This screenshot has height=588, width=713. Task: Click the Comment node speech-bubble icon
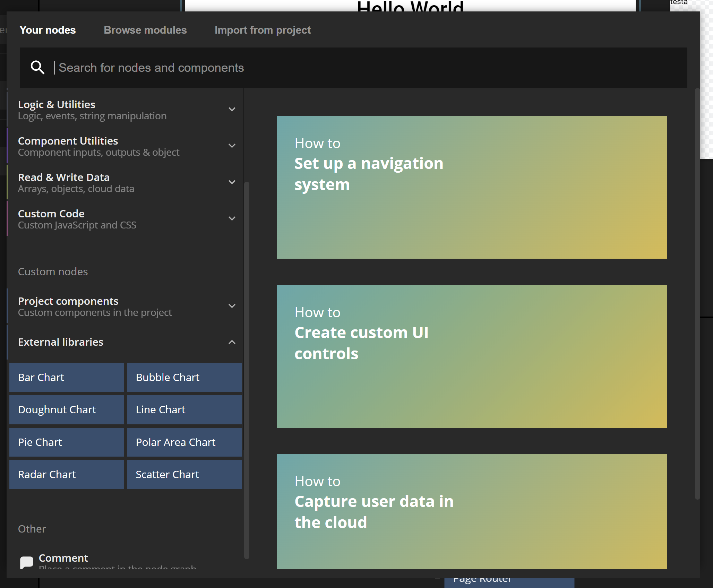point(26,562)
